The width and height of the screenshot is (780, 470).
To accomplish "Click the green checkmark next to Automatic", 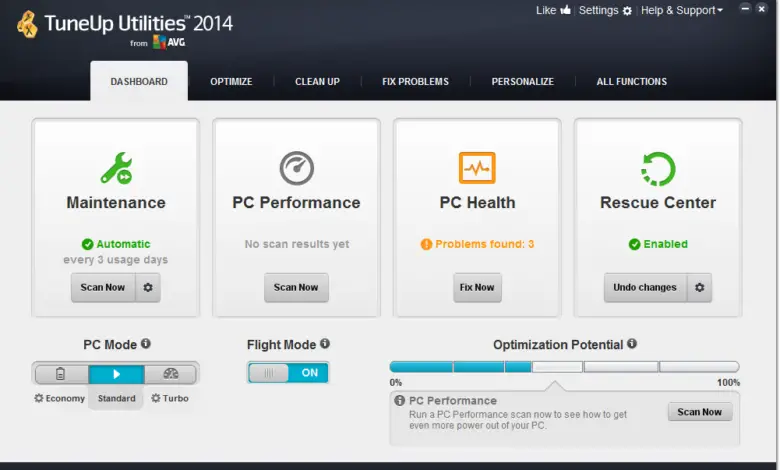I will pyautogui.click(x=88, y=244).
